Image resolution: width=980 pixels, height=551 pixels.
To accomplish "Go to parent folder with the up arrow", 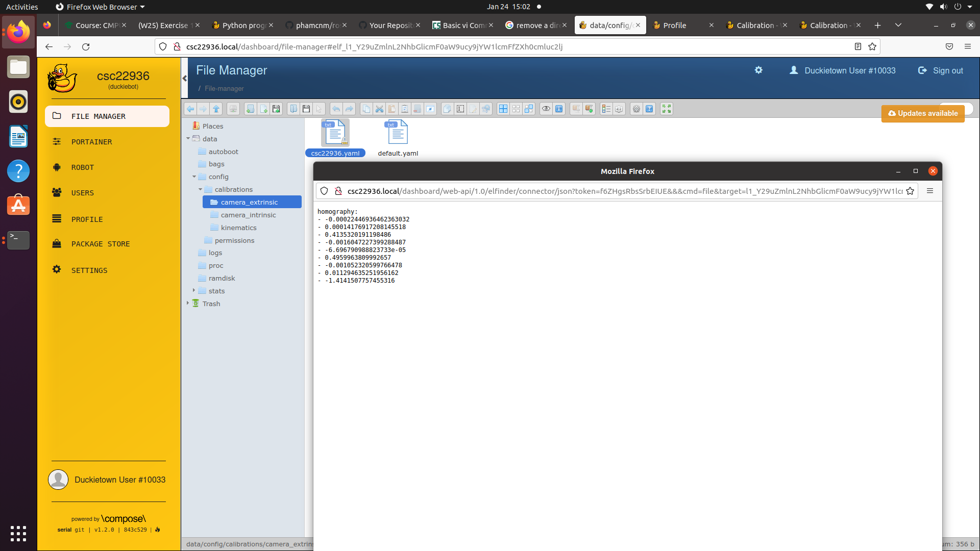I will click(216, 109).
